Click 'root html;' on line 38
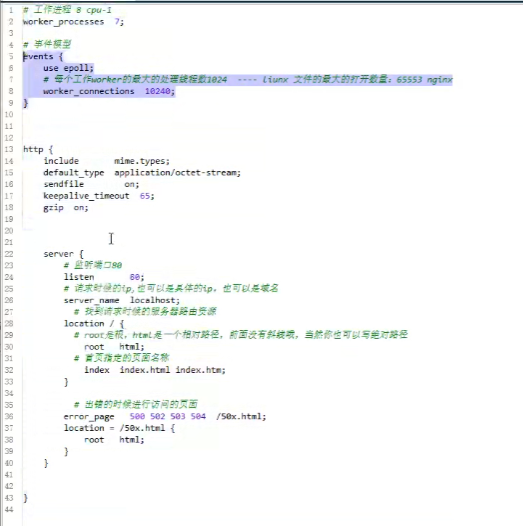The height and width of the screenshot is (526, 523). click(x=114, y=440)
